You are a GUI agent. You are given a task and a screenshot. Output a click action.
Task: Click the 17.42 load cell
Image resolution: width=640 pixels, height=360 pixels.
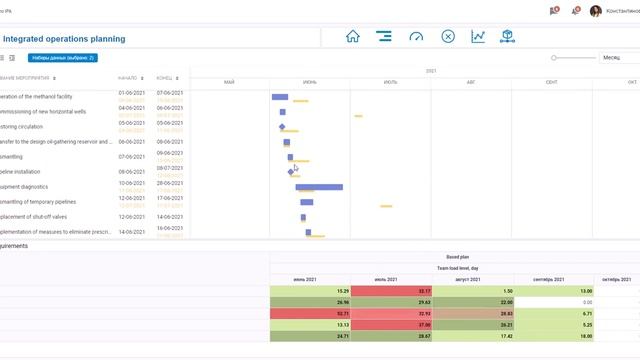pyautogui.click(x=473, y=336)
